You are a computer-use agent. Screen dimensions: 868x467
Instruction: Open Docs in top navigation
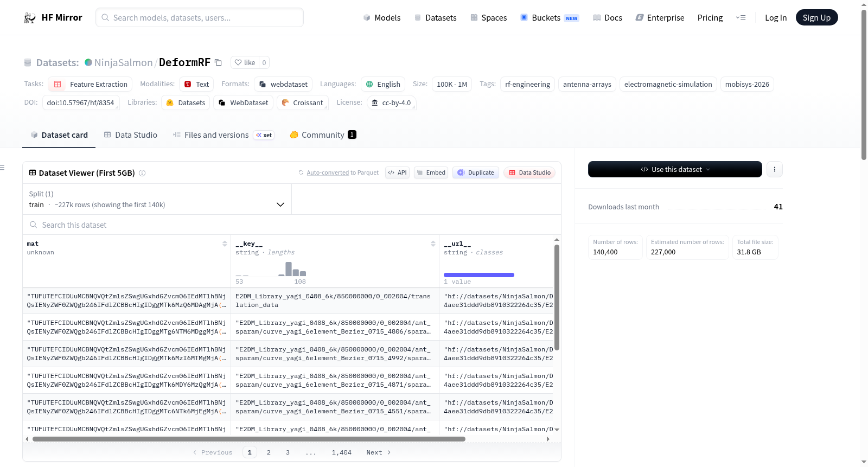pos(608,18)
